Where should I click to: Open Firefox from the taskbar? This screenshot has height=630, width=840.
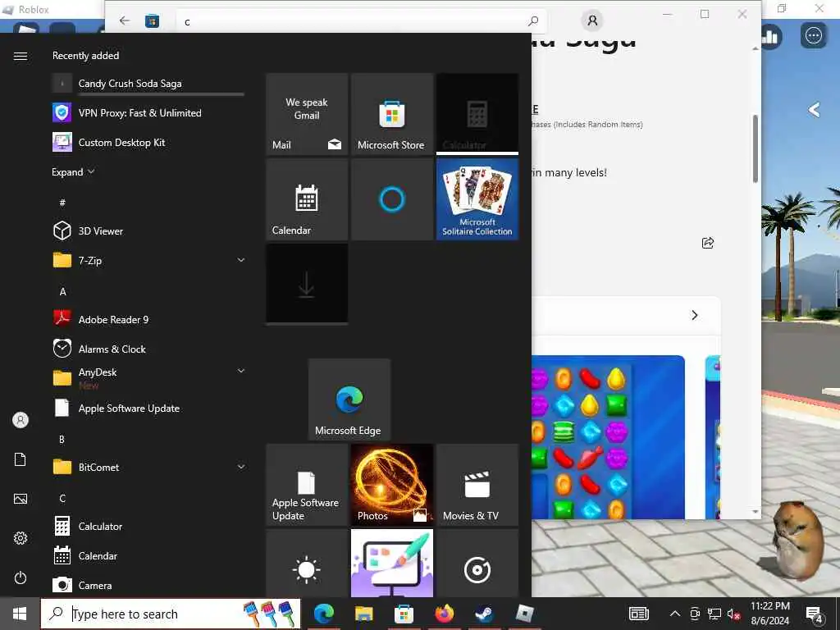pyautogui.click(x=444, y=614)
